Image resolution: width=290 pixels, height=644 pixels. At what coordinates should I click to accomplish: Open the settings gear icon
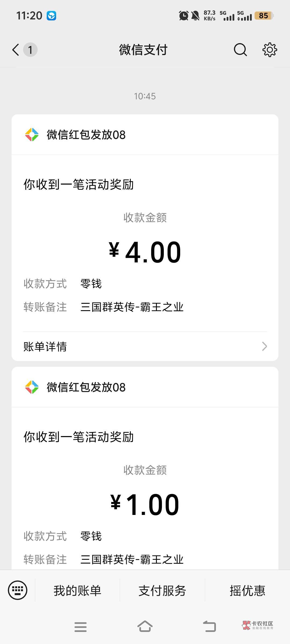pyautogui.click(x=270, y=50)
